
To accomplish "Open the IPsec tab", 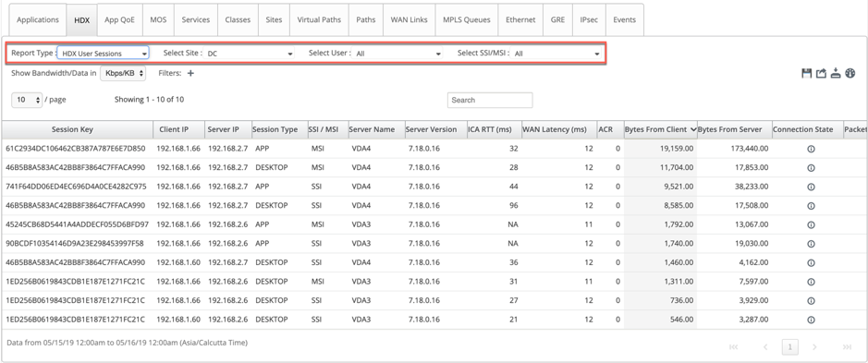I will (x=589, y=19).
